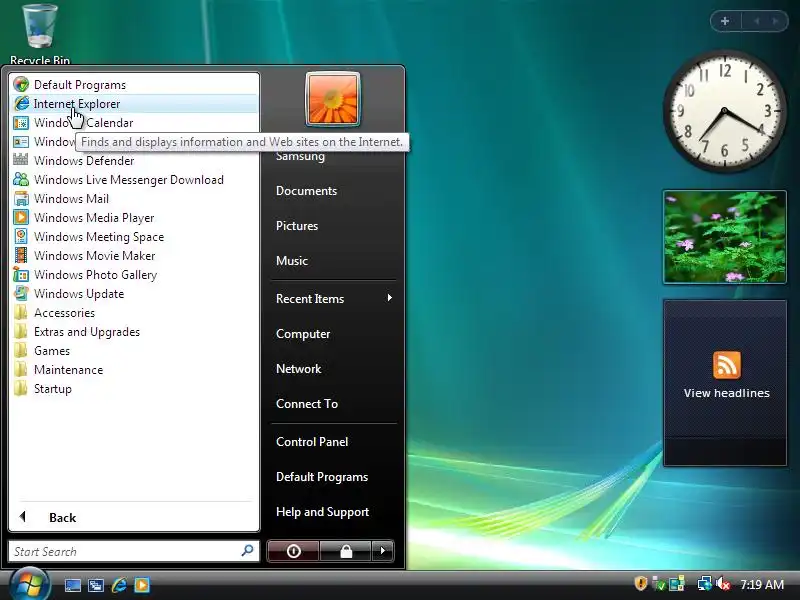Image resolution: width=800 pixels, height=600 pixels.
Task: Open Windows Defender icon
Action: pos(21,160)
